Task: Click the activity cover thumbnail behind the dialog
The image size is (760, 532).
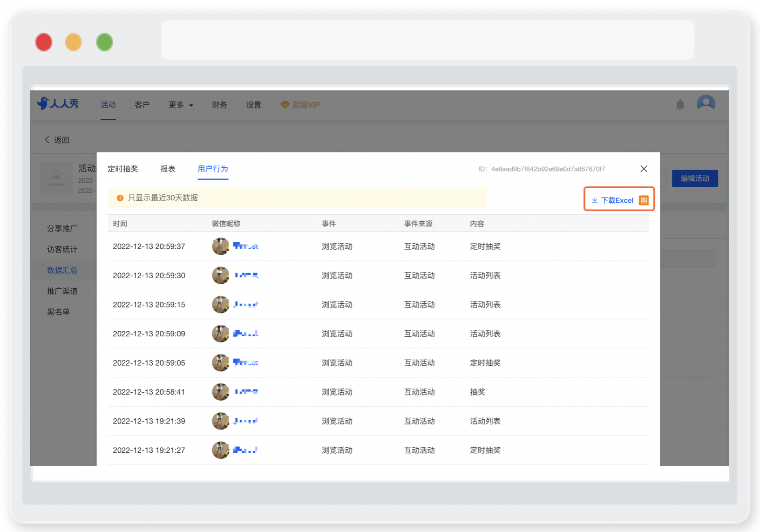Action: pos(56,178)
